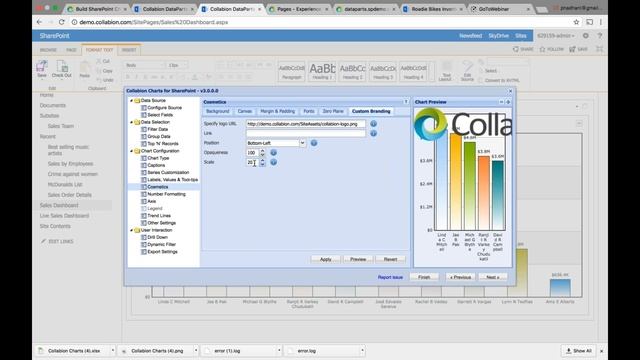Viewport: 640px width, 360px height.
Task: Open info tip for Specify logo URL
Action: (x=373, y=124)
